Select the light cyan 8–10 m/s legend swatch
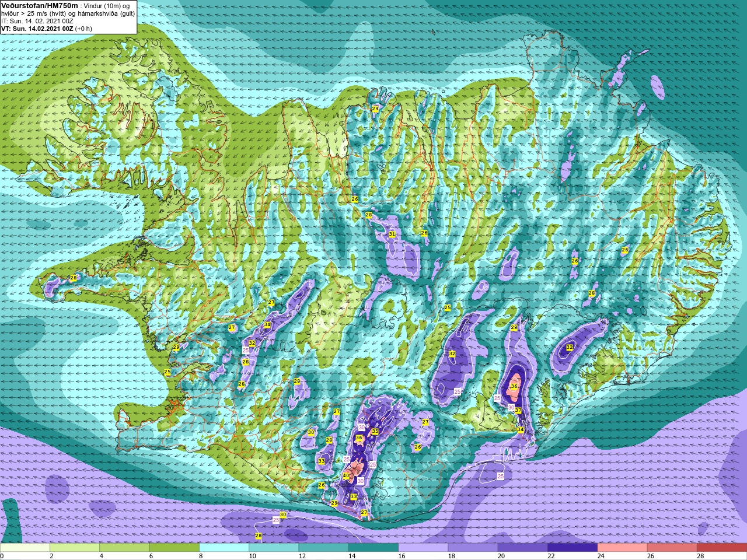The width and height of the screenshot is (747, 560). point(224,548)
